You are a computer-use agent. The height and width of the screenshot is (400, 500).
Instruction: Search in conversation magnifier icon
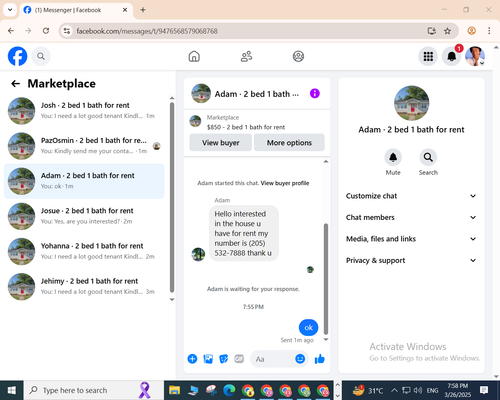428,157
